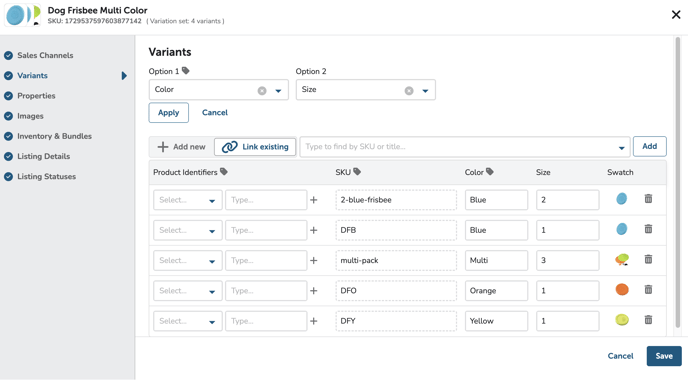688x392 pixels.
Task: Cancel the dialog at bottom
Action: pos(620,356)
